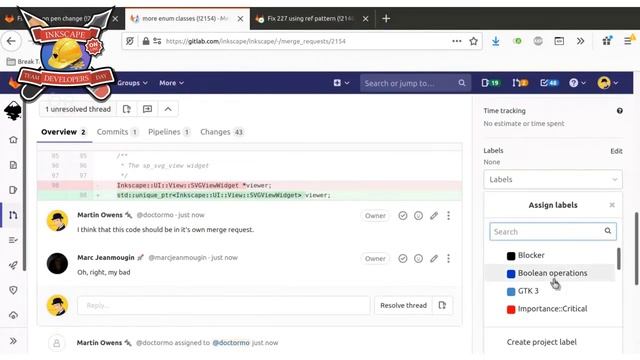Resolve Martin Owens comment with check icon
Image resolution: width=640 pixels, height=360 pixels.
tap(402, 216)
